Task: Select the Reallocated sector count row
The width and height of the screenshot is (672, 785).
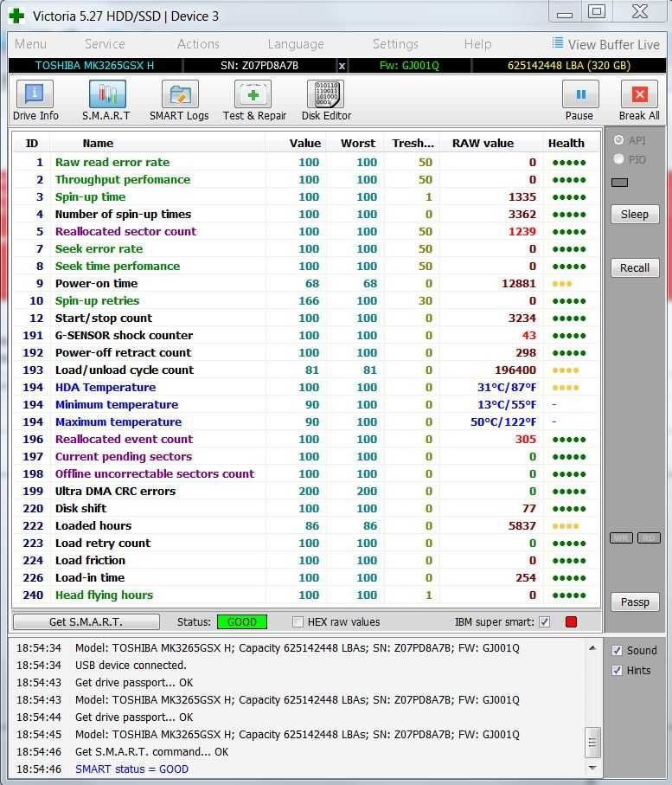Action: (x=305, y=231)
